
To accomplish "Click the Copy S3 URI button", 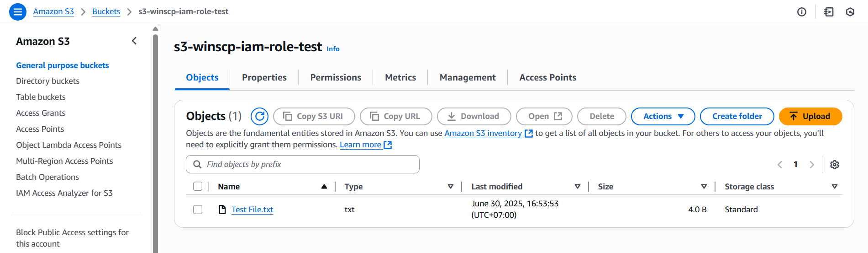I will (x=314, y=116).
